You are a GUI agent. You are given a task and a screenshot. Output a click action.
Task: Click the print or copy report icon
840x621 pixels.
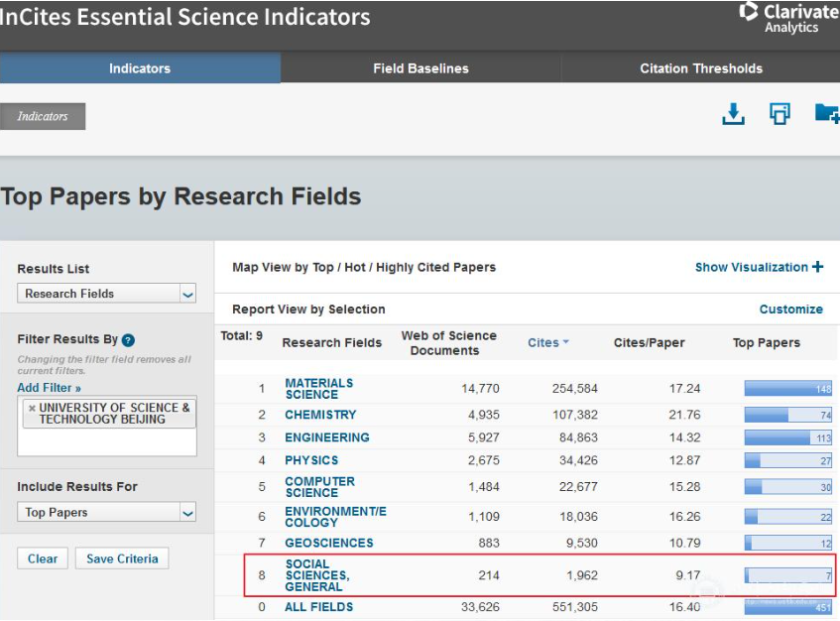(780, 115)
